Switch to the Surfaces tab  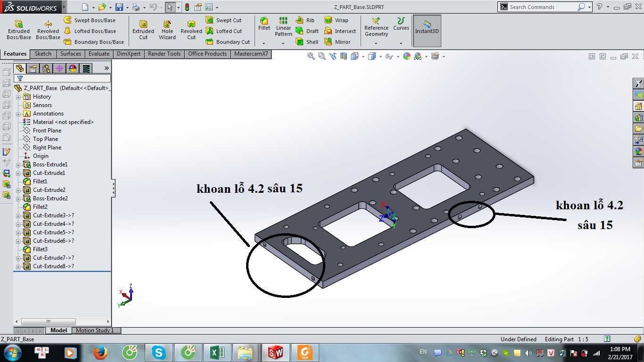(x=71, y=54)
